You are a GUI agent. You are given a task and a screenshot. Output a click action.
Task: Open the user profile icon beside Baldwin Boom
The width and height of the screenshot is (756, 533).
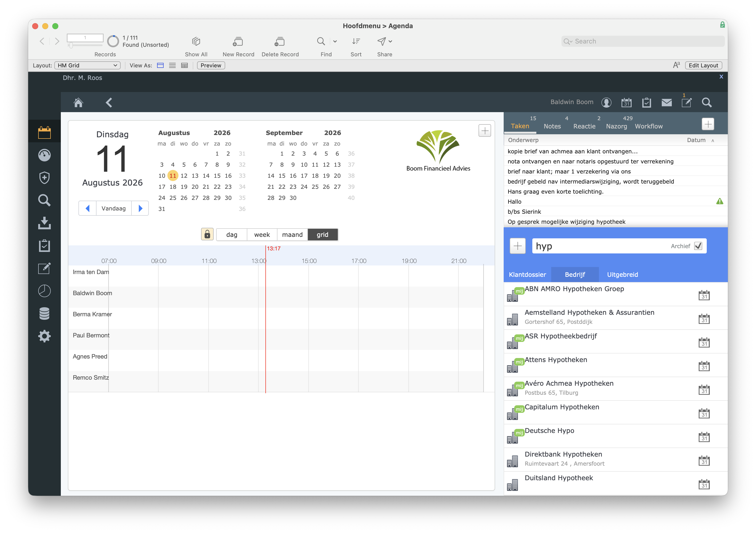606,102
